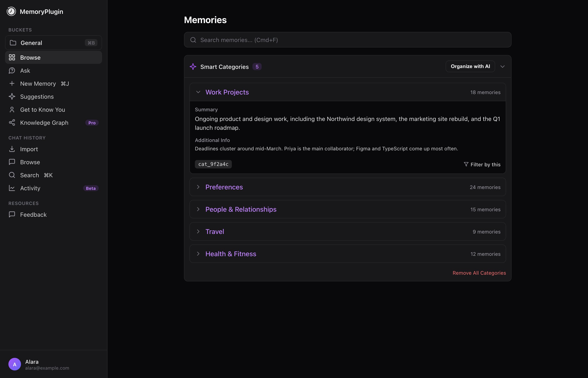Screen dimensions: 588x378
Task: Click the Knowledge Graph share-nodes icon
Action: pos(12,122)
